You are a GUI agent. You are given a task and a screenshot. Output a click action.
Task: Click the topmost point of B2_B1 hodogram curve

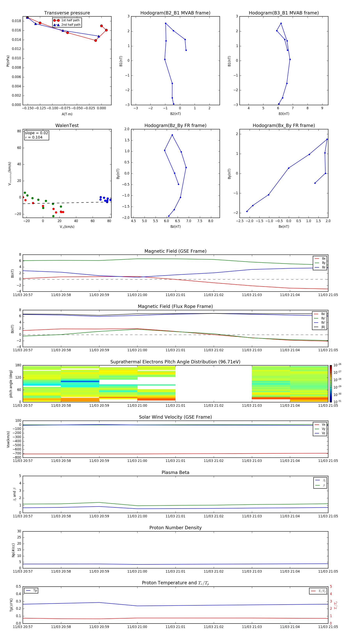click(x=166, y=23)
